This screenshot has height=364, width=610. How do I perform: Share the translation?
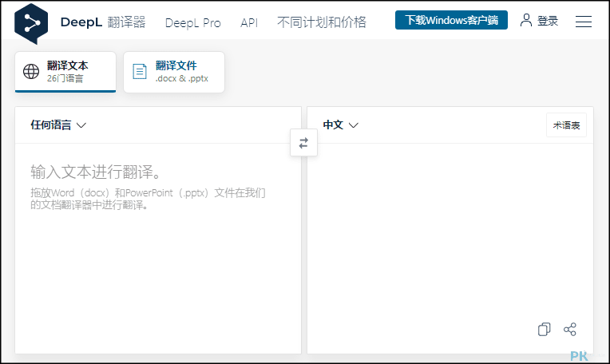569,330
